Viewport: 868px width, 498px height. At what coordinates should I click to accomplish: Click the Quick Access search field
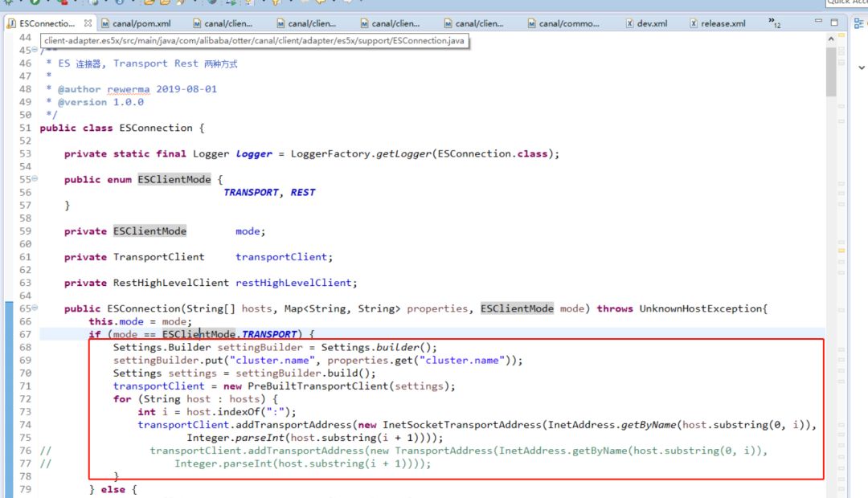point(846,2)
